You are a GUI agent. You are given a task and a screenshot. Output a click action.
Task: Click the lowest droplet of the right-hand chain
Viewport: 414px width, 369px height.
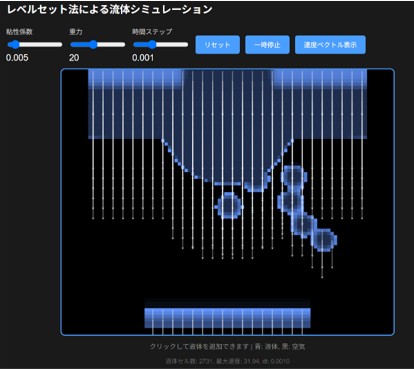point(324,239)
